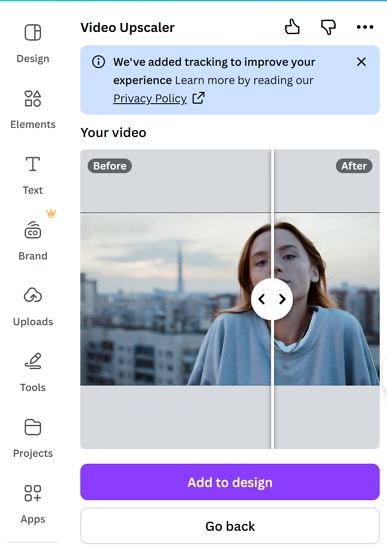This screenshot has width=387, height=550.
Task: Open the Tools panel
Action: 33,372
